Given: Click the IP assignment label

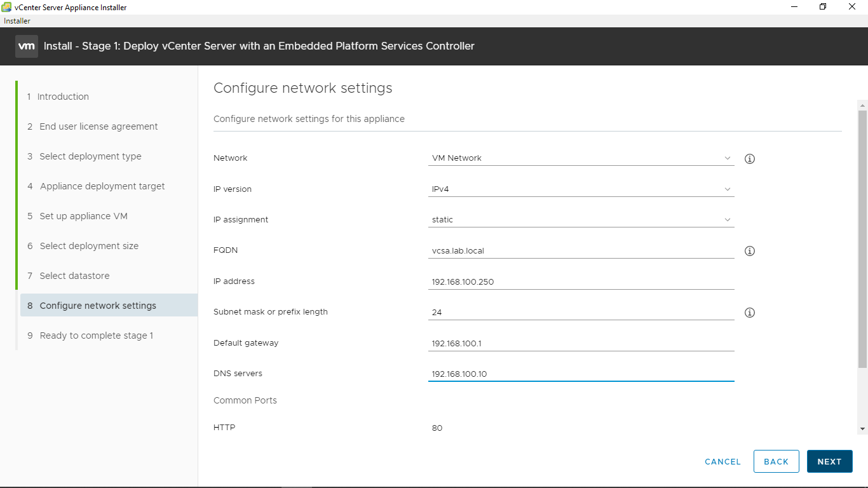Looking at the screenshot, I should [x=241, y=220].
